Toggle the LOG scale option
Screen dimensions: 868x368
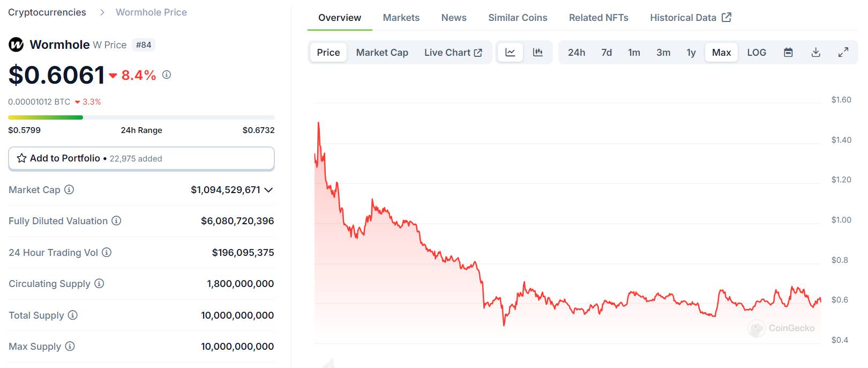757,53
